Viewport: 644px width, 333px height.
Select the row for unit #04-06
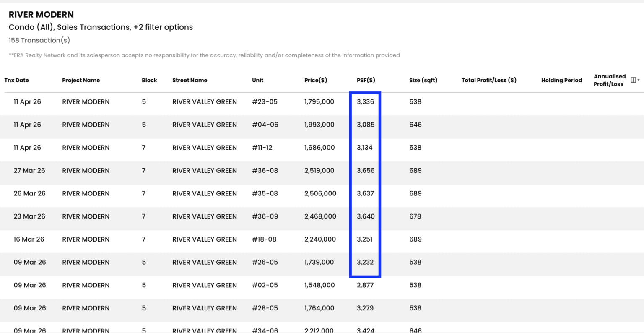(x=322, y=125)
